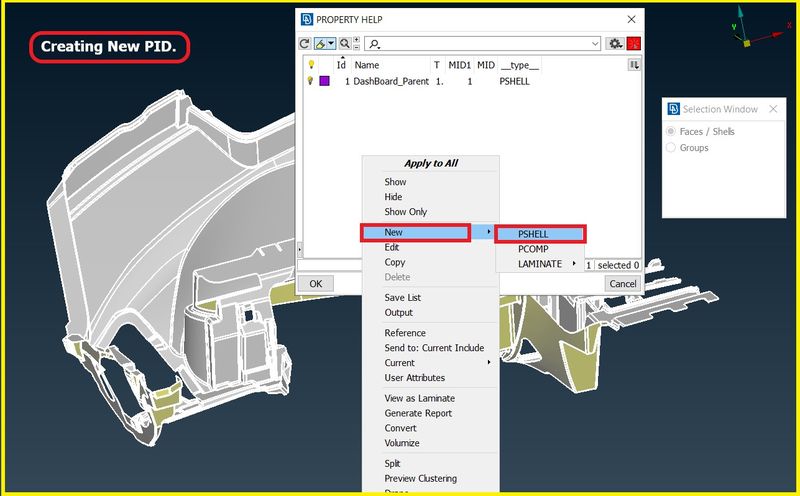
Task: Sort list by Id column header
Action: click(341, 65)
